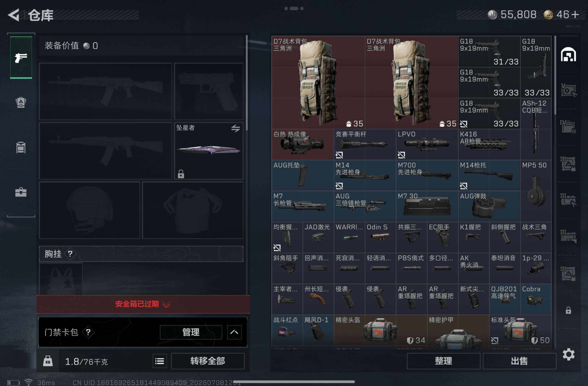Select the 战斗红点 sight item
The height and width of the screenshot is (386, 588).
tap(287, 330)
